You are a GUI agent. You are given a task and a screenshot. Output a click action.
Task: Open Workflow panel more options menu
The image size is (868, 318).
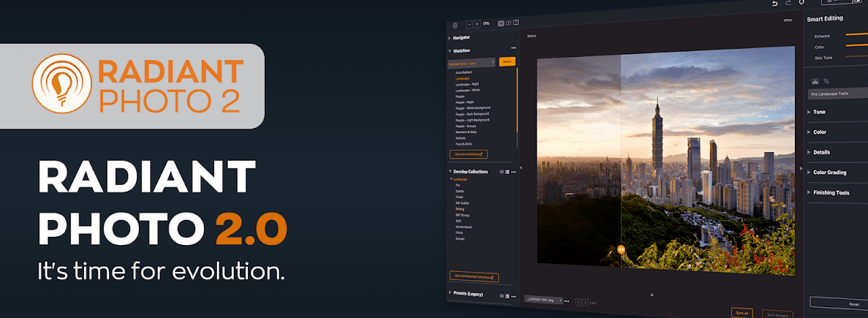coord(514,48)
